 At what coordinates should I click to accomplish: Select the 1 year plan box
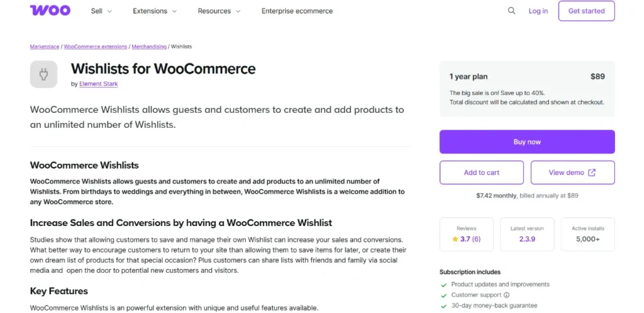[527, 89]
